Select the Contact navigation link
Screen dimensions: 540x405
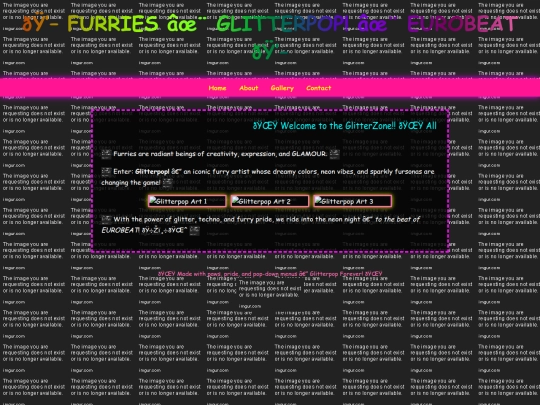pyautogui.click(x=319, y=88)
